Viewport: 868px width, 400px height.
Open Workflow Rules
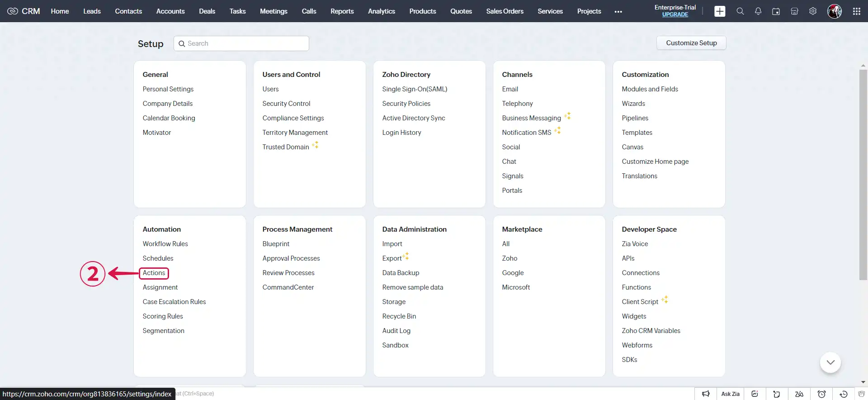point(165,244)
